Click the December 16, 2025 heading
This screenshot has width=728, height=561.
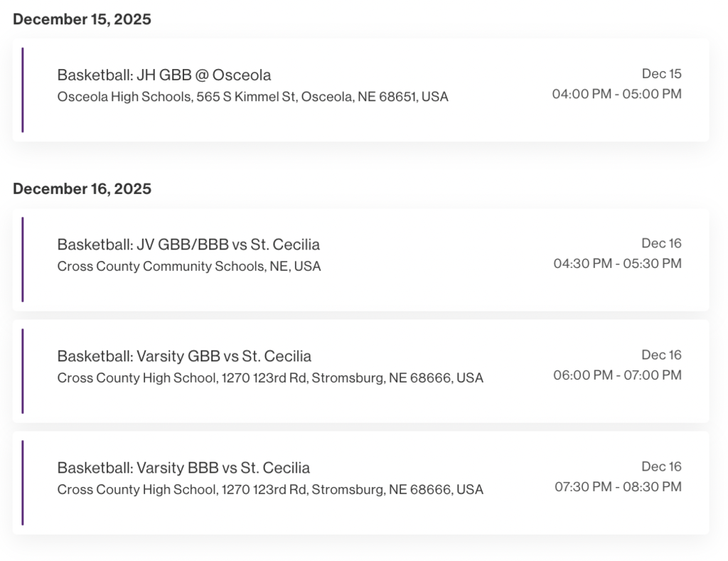coord(82,188)
